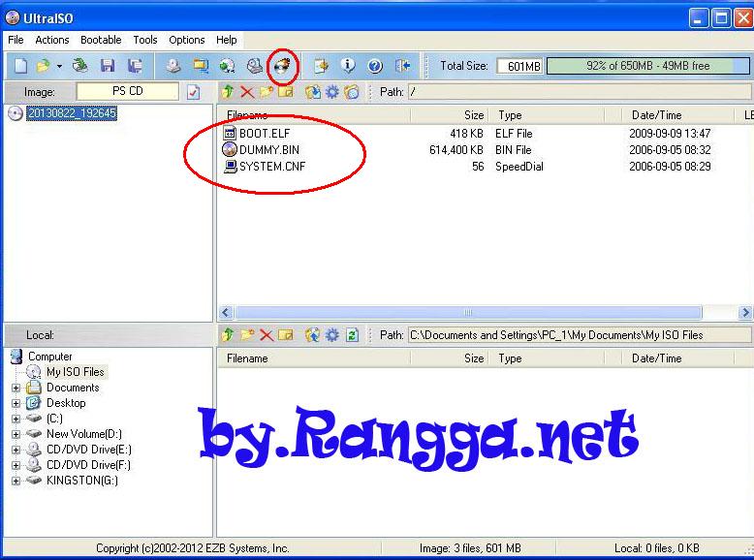Click the Open CD/DVD toolbar icon
754x560 pixels.
click(79, 65)
